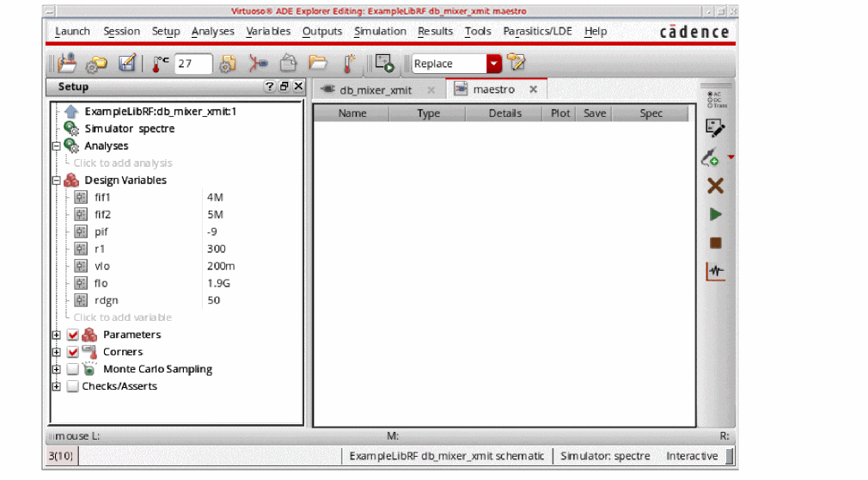Click 'Click to add analysis' link
This screenshot has height=480, width=868.
(122, 163)
